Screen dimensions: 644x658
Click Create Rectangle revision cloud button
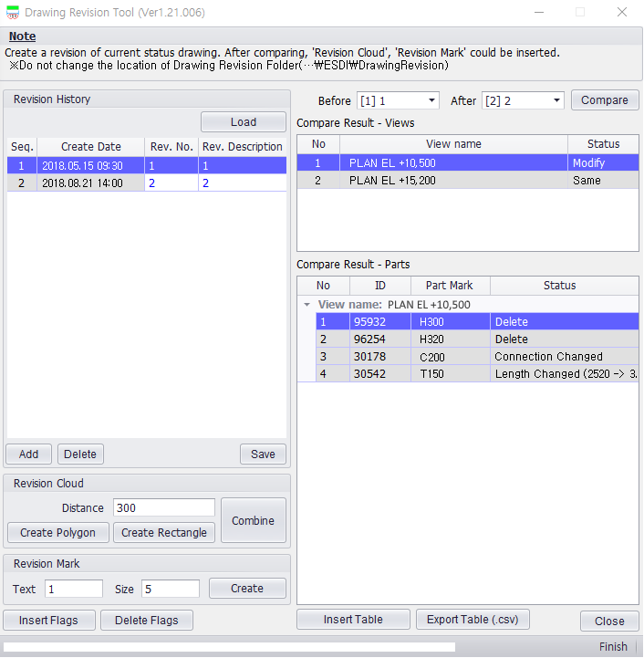tap(164, 533)
